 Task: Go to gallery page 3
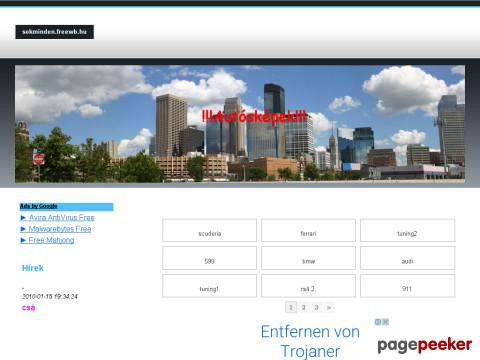click(x=316, y=307)
